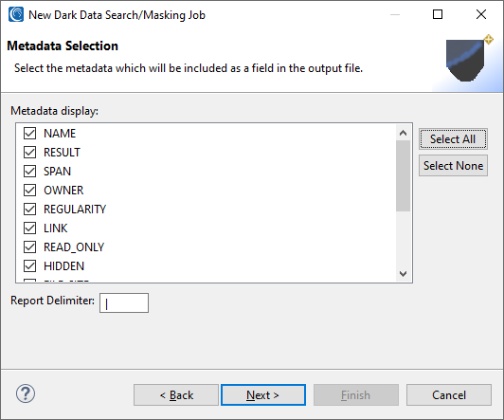504x420 pixels.
Task: Disable the HIDDEN metadata checkbox
Action: 30,266
